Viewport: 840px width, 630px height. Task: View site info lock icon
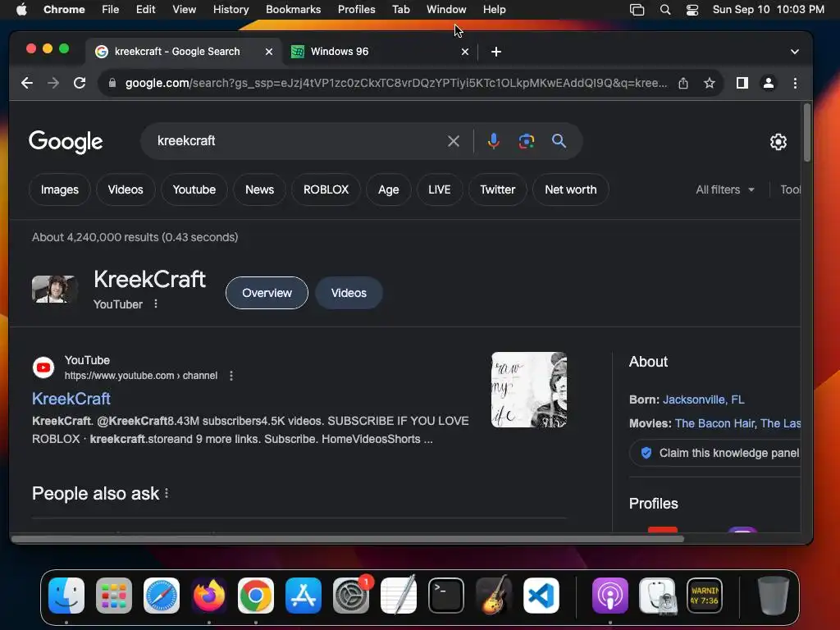[x=112, y=83]
